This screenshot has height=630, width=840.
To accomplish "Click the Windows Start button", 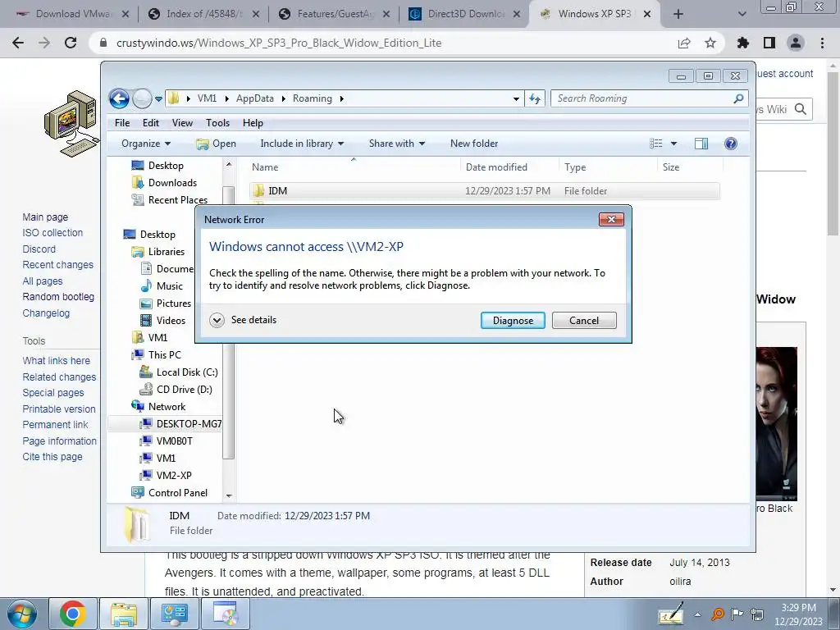I will pyautogui.click(x=22, y=614).
